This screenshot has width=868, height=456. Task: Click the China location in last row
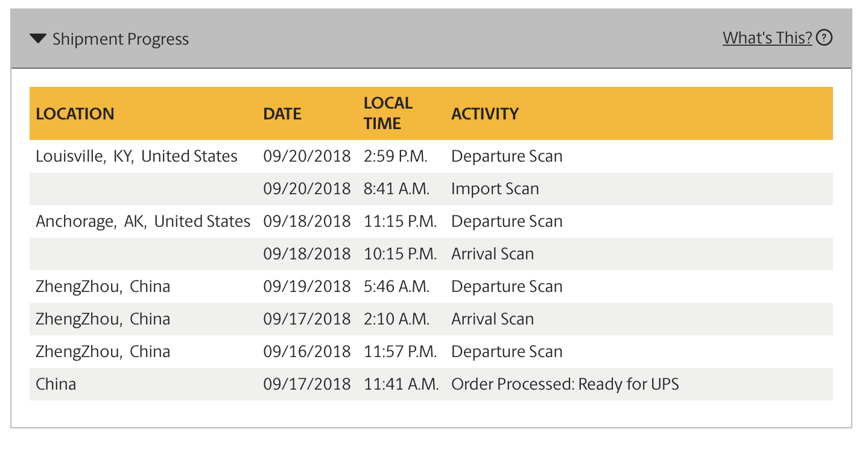coord(56,384)
